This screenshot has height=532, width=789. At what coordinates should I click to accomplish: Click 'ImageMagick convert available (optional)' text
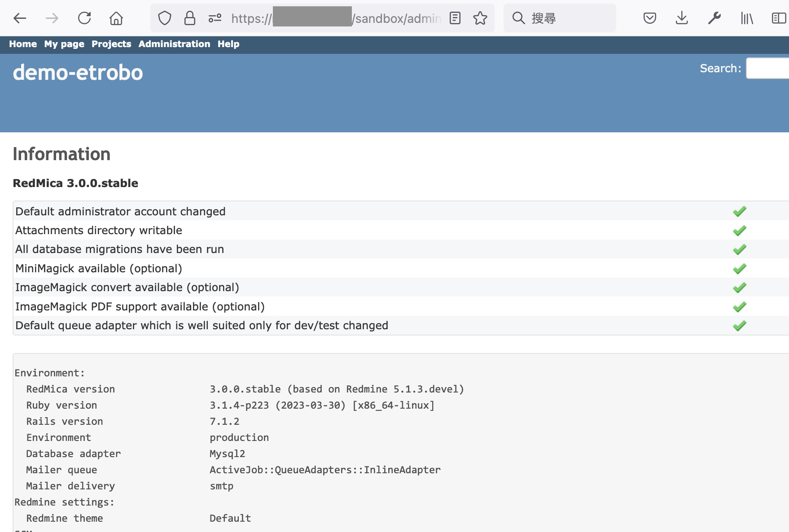pos(127,287)
